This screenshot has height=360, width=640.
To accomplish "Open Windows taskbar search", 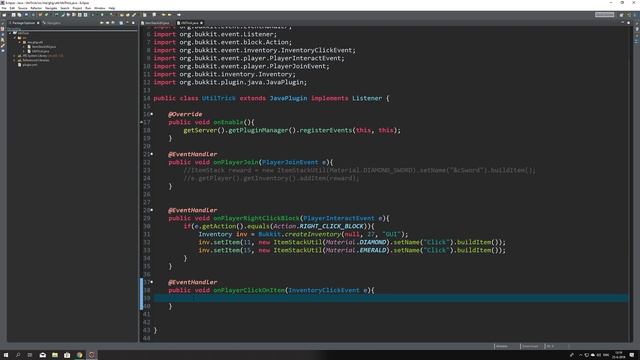I will [x=18, y=355].
